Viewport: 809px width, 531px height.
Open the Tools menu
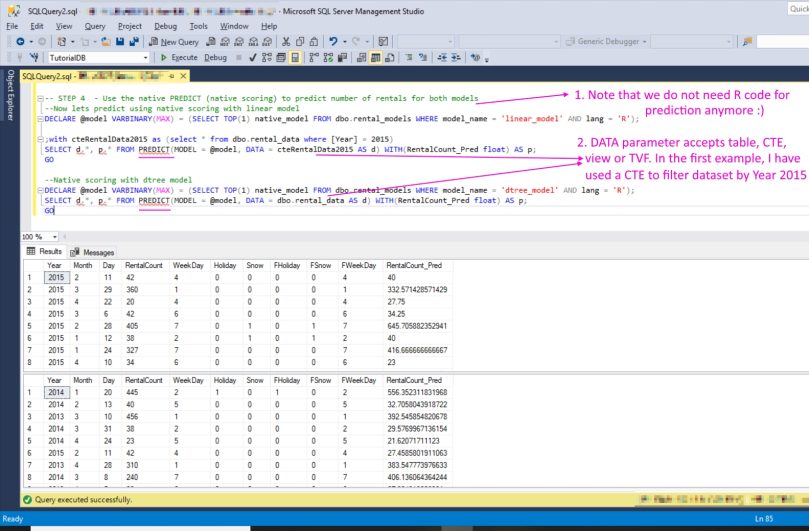click(x=198, y=25)
